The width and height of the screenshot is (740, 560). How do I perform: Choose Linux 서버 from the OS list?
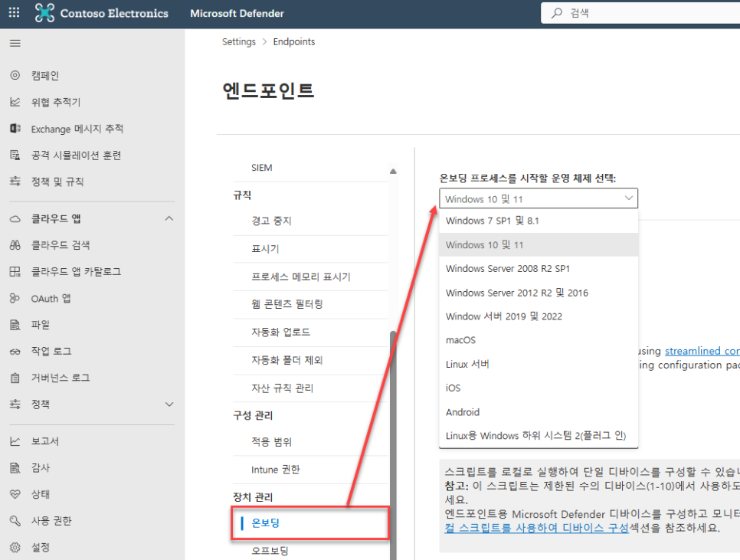point(539,364)
